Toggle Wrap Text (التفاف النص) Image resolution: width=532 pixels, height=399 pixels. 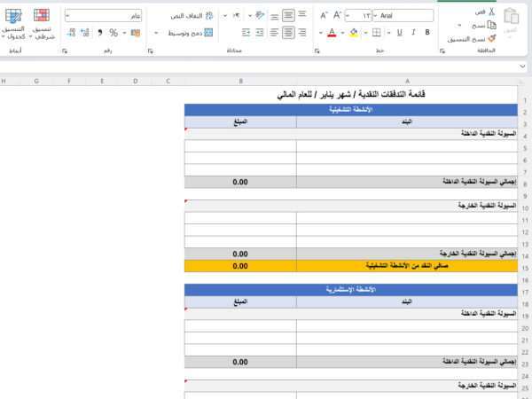[192, 16]
